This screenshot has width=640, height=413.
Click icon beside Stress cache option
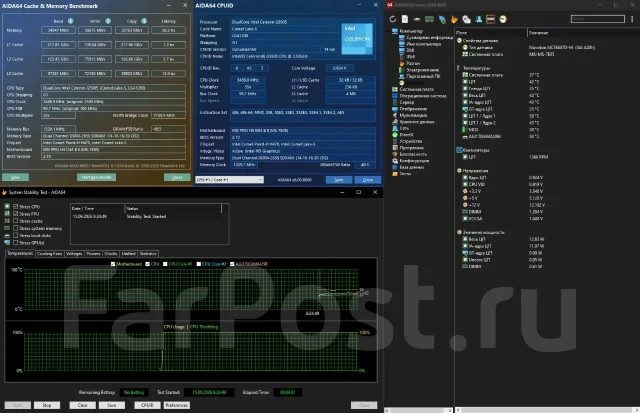coord(7,221)
